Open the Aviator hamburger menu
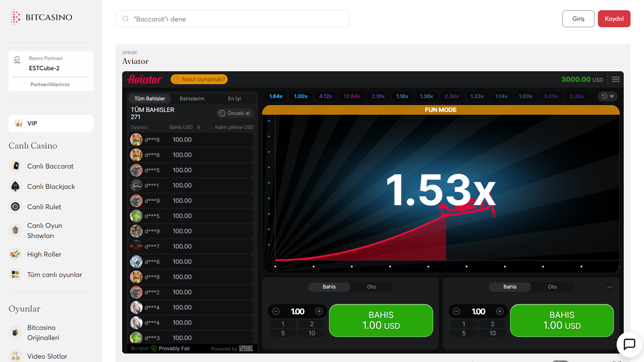This screenshot has width=644, height=362. [x=615, y=79]
